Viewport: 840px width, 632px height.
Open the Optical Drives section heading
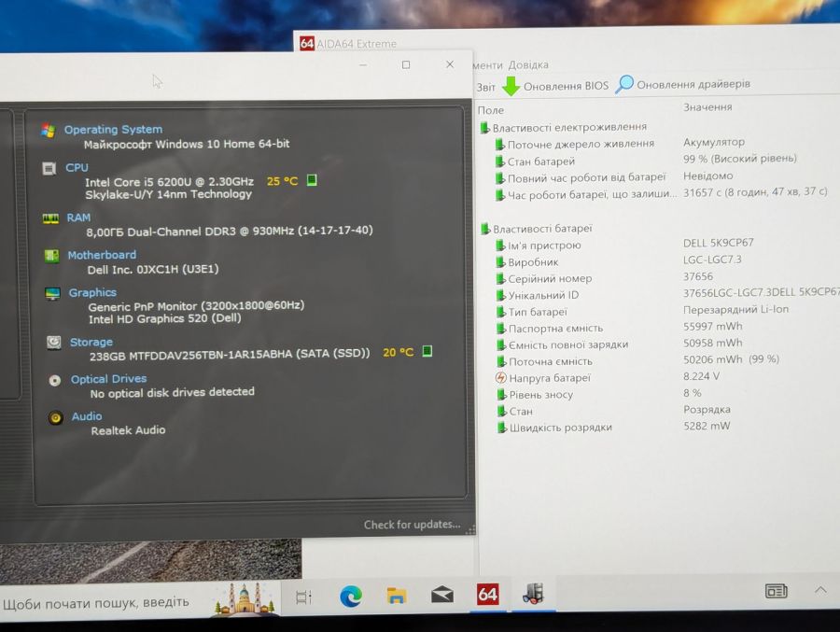coord(109,378)
